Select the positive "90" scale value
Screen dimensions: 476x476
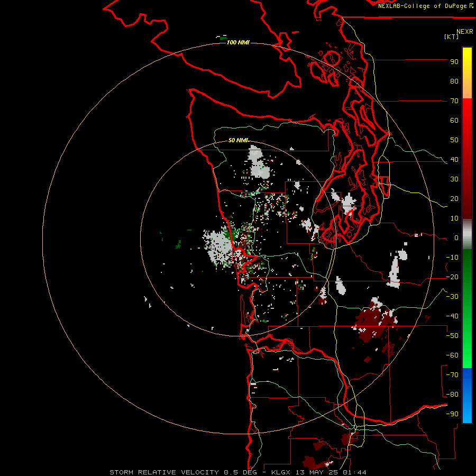(x=454, y=62)
